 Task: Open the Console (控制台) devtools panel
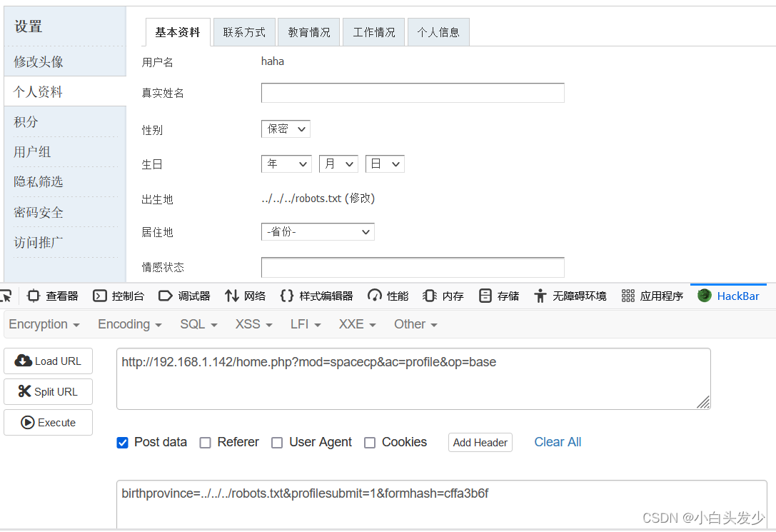click(x=119, y=296)
